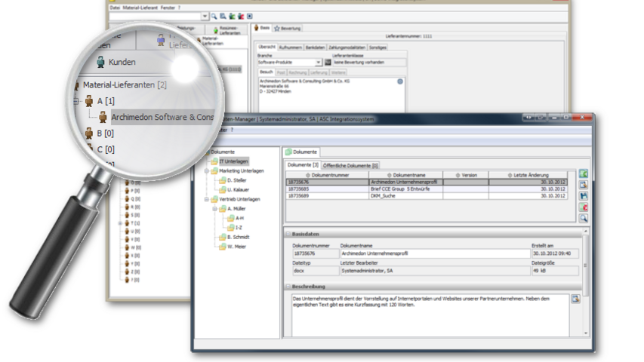The width and height of the screenshot is (644, 362).
Task: Sort by the Letzte Änderung column header
Action: (x=528, y=175)
